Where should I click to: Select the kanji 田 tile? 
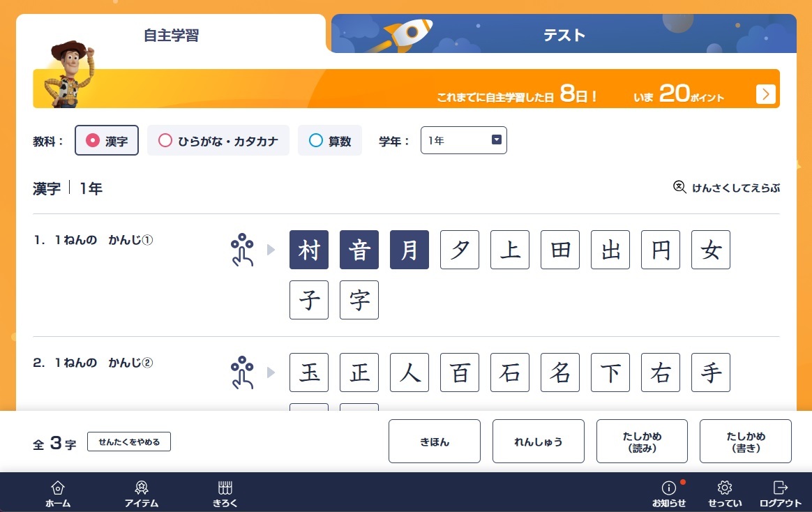pos(560,250)
